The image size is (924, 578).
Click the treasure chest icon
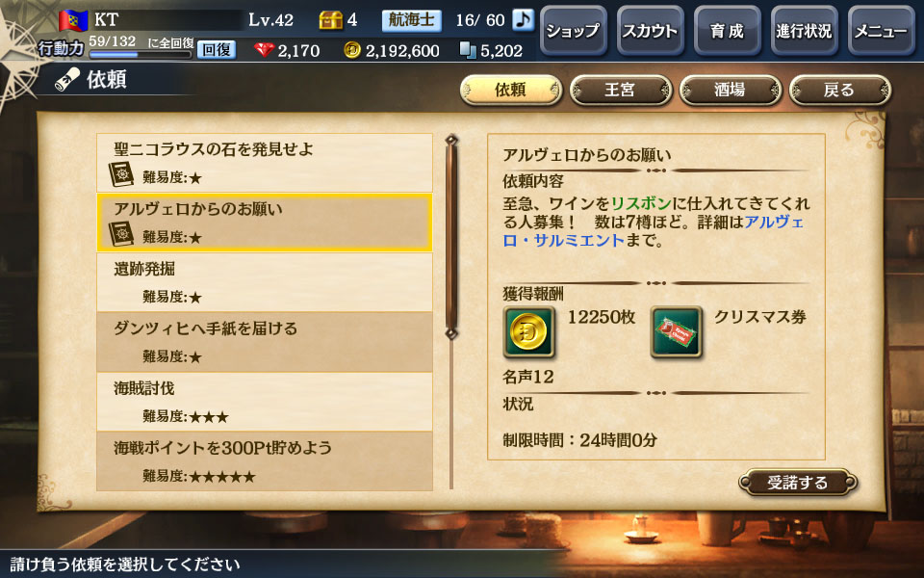tap(330, 20)
